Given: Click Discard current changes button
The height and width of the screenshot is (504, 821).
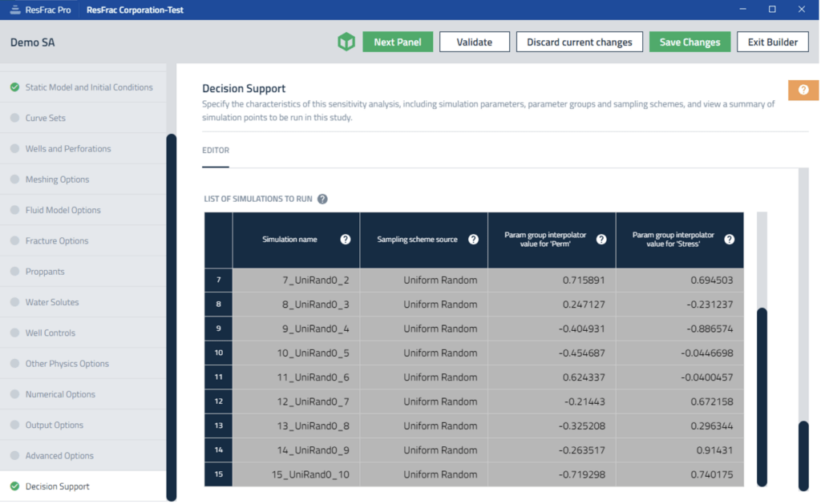Looking at the screenshot, I should 579,42.
